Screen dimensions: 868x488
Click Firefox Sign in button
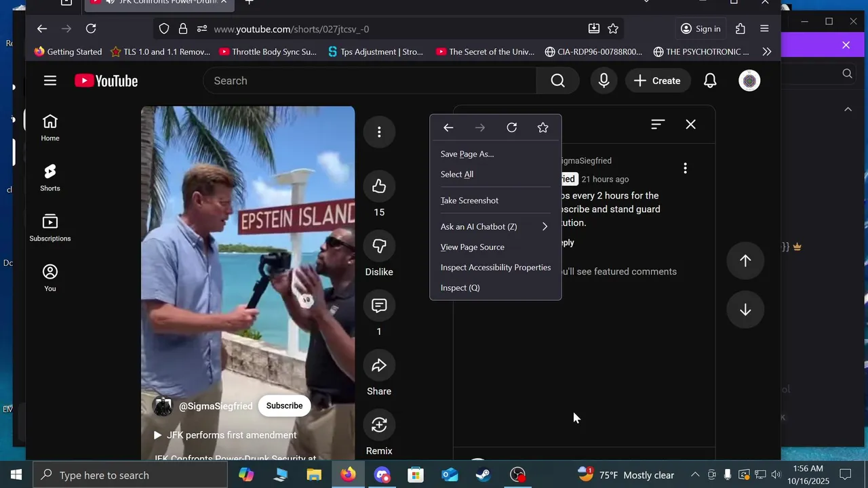701,28
